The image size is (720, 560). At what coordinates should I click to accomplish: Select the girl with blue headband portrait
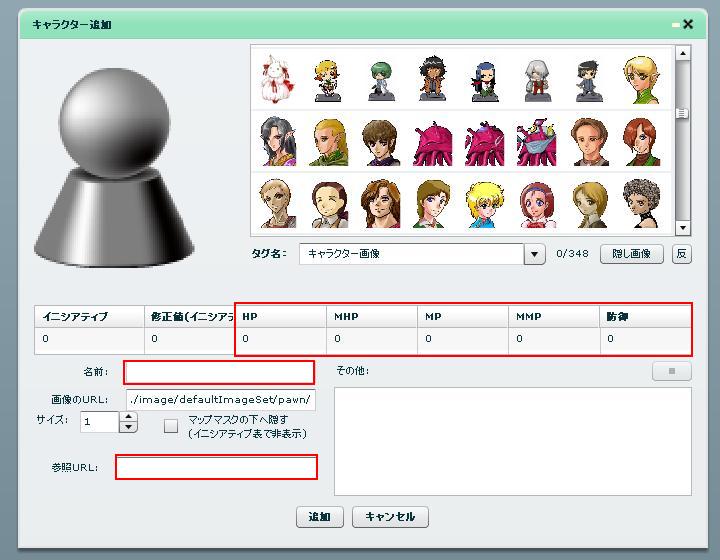click(x=537, y=205)
